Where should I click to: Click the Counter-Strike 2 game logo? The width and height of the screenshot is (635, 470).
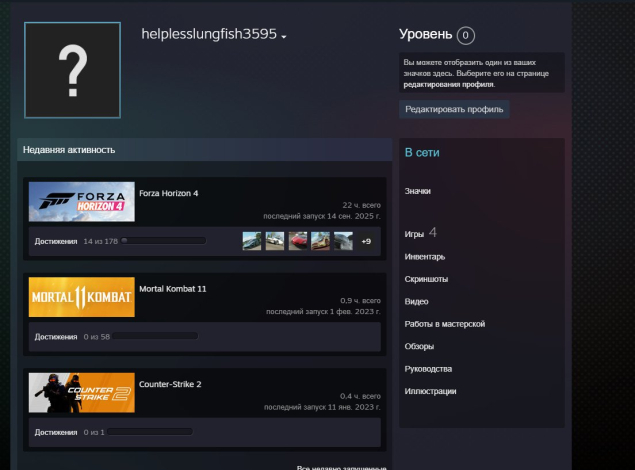(81, 392)
